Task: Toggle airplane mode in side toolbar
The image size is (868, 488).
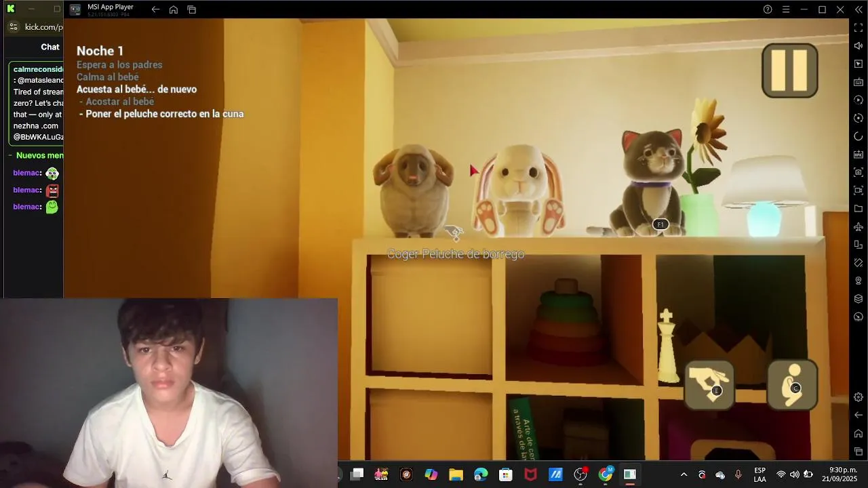Action: [859, 226]
